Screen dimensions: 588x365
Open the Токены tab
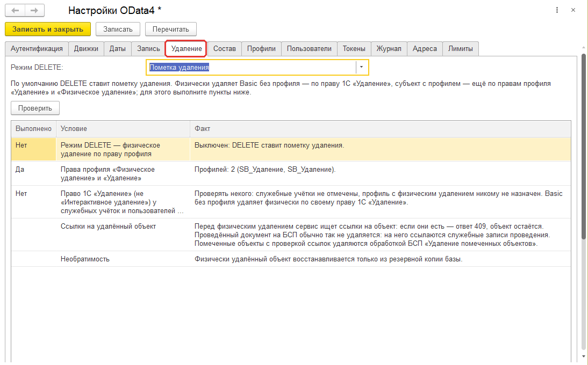(354, 49)
